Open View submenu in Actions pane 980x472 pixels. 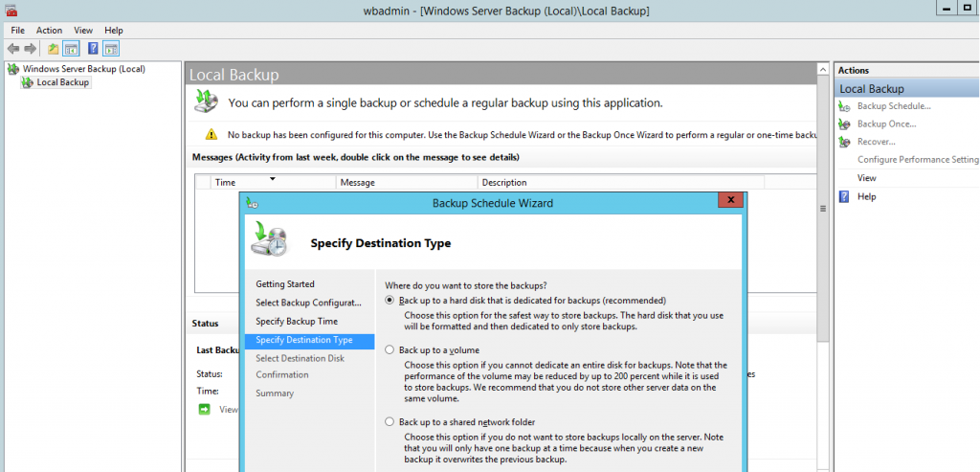coord(867,178)
